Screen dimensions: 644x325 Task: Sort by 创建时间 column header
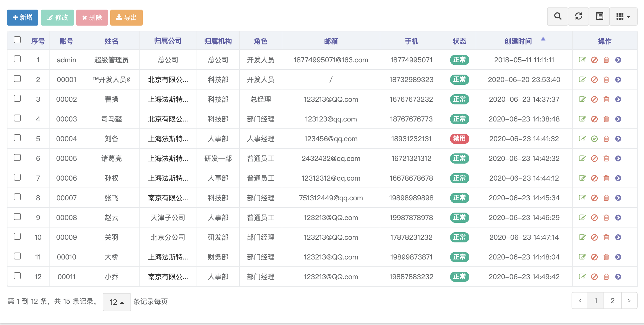(518, 41)
